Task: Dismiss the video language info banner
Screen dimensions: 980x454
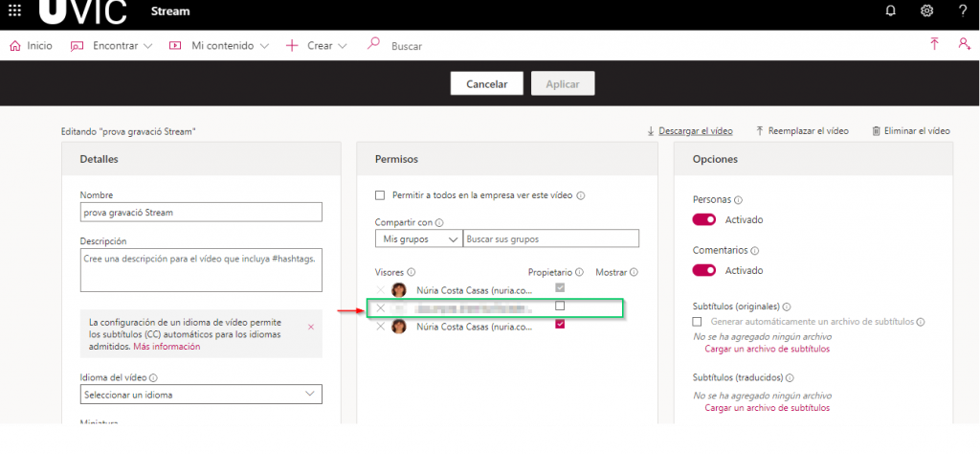Action: pyautogui.click(x=310, y=327)
